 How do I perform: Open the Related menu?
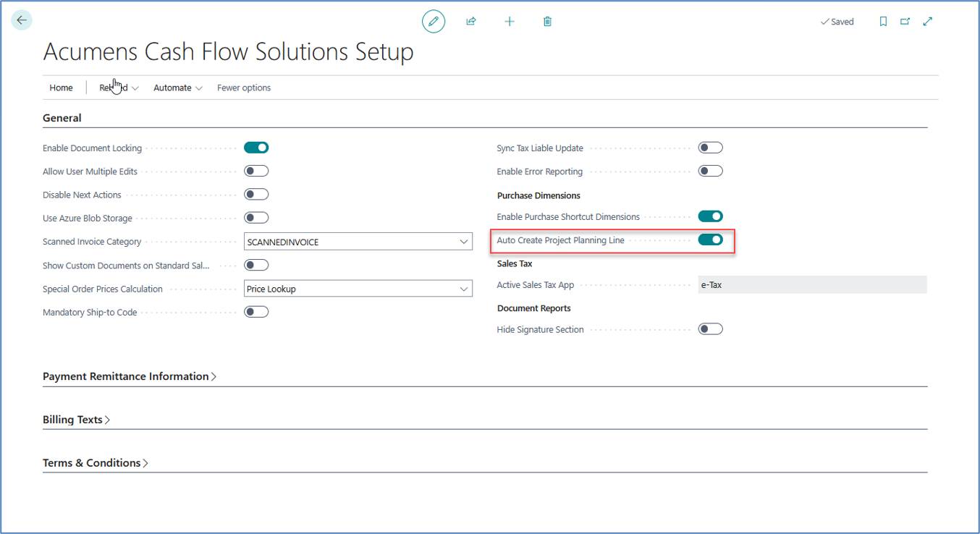click(119, 88)
